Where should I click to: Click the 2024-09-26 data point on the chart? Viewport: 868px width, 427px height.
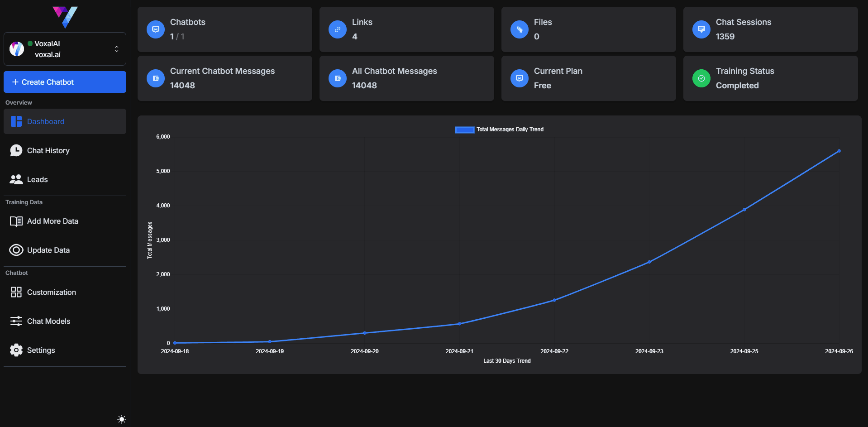click(839, 151)
